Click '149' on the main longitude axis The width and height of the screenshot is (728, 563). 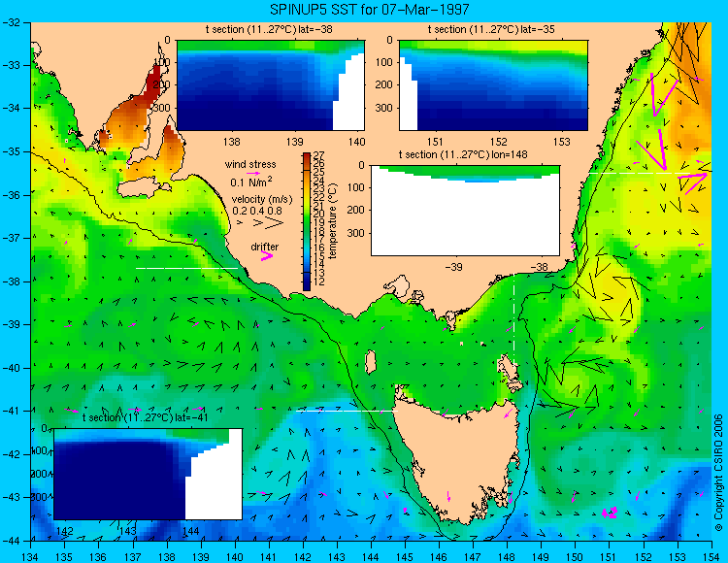coord(541,557)
